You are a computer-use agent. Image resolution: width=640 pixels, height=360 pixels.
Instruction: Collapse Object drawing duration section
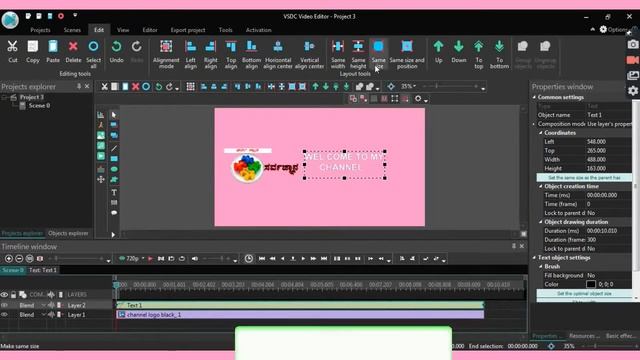click(541, 222)
